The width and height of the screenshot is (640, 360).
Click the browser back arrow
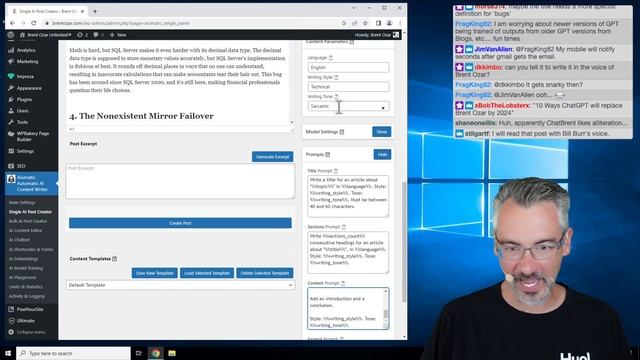click(x=12, y=23)
